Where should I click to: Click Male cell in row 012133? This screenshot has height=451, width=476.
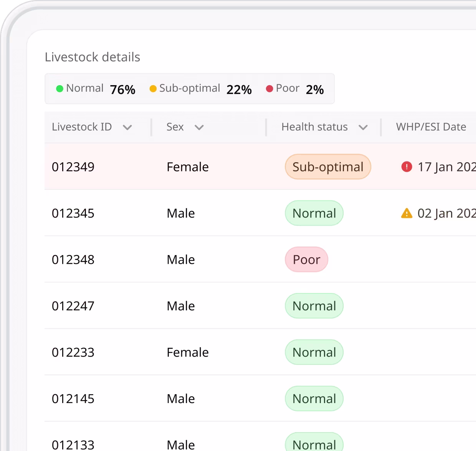pos(181,445)
